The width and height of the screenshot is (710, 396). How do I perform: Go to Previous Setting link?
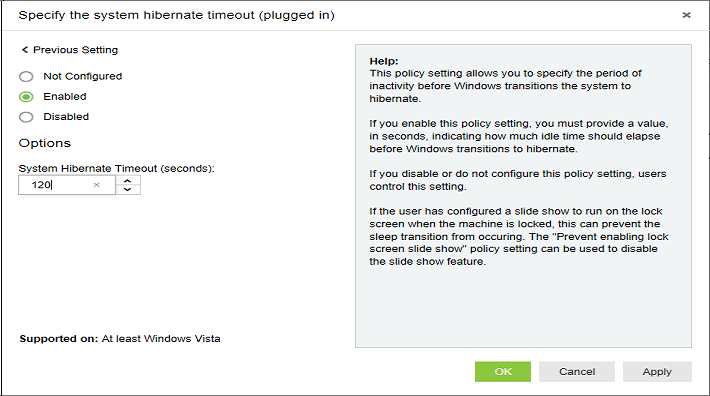point(76,50)
